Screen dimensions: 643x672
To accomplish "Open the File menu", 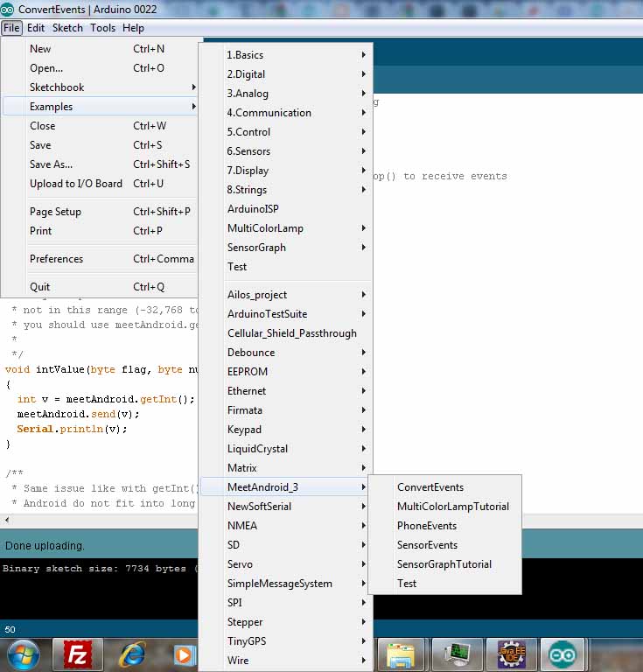I will coord(11,28).
